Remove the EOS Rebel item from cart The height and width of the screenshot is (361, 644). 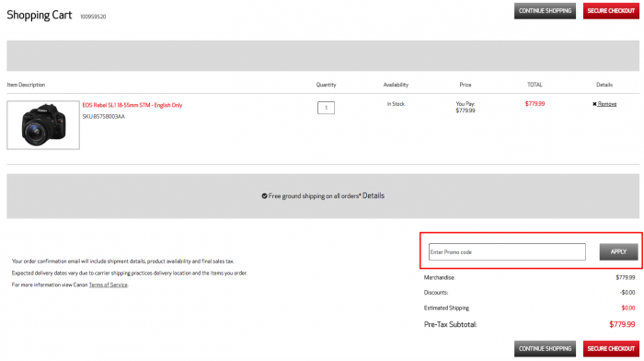[606, 104]
